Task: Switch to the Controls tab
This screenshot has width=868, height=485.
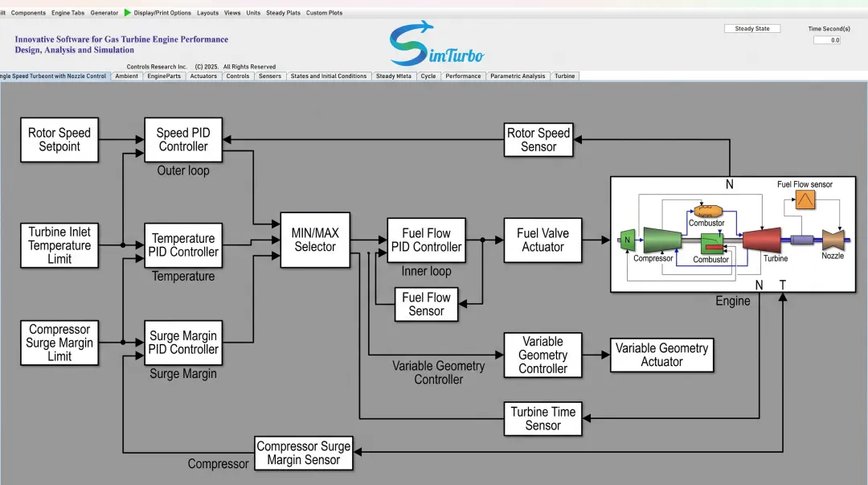Action: click(x=237, y=76)
